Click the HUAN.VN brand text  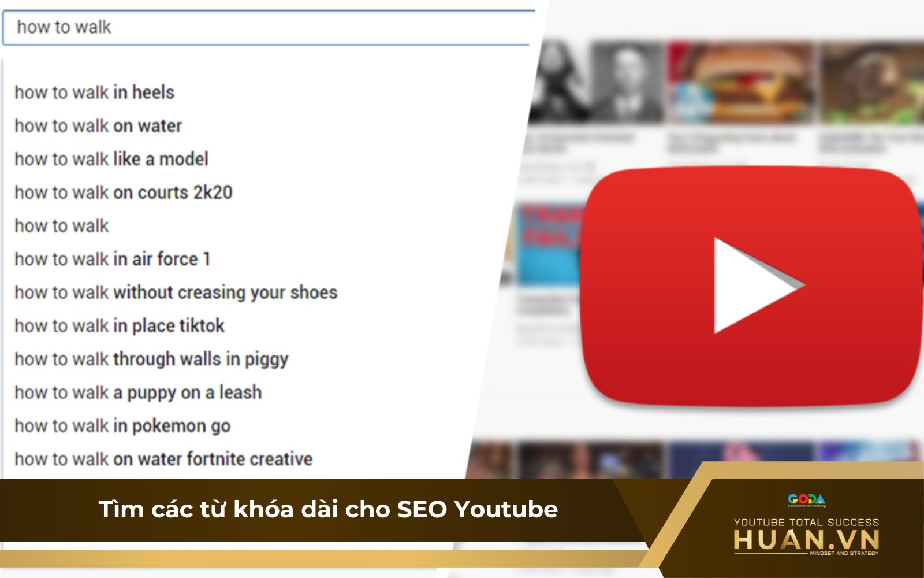pyautogui.click(x=806, y=540)
